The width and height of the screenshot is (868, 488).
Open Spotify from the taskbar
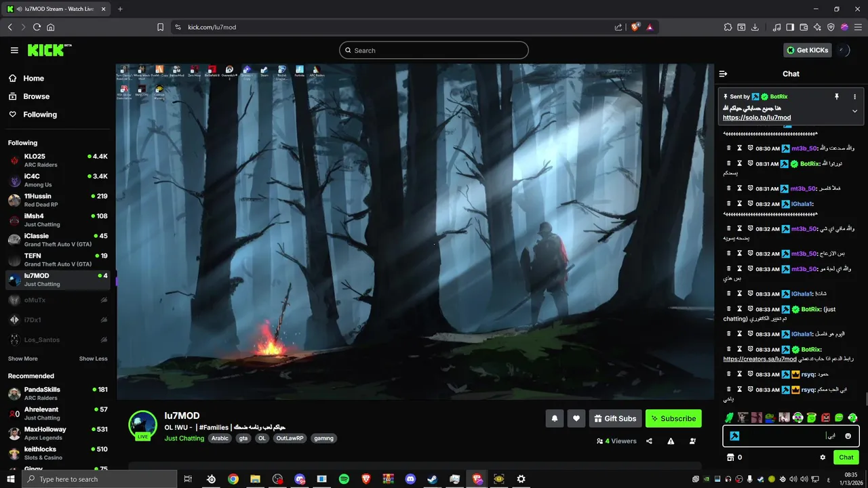coord(344,479)
